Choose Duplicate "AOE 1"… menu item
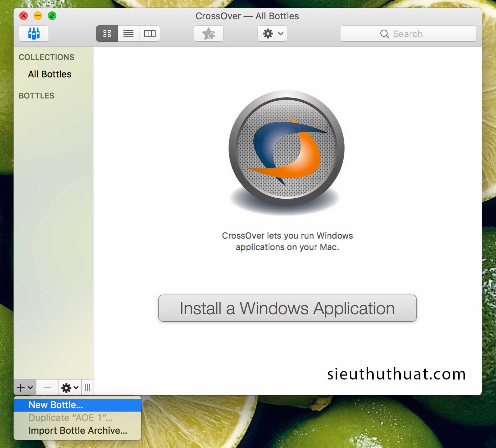This screenshot has height=448, width=496. pos(77,418)
